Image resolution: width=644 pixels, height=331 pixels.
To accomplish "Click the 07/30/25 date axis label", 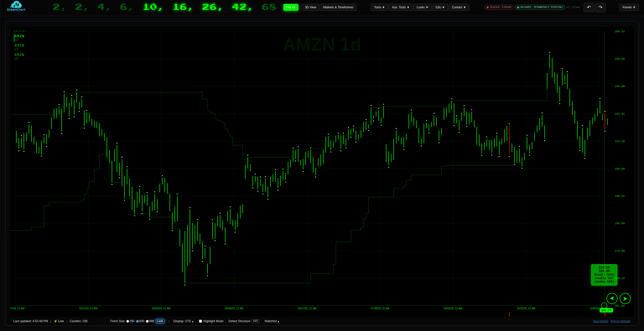I will pos(380,308).
